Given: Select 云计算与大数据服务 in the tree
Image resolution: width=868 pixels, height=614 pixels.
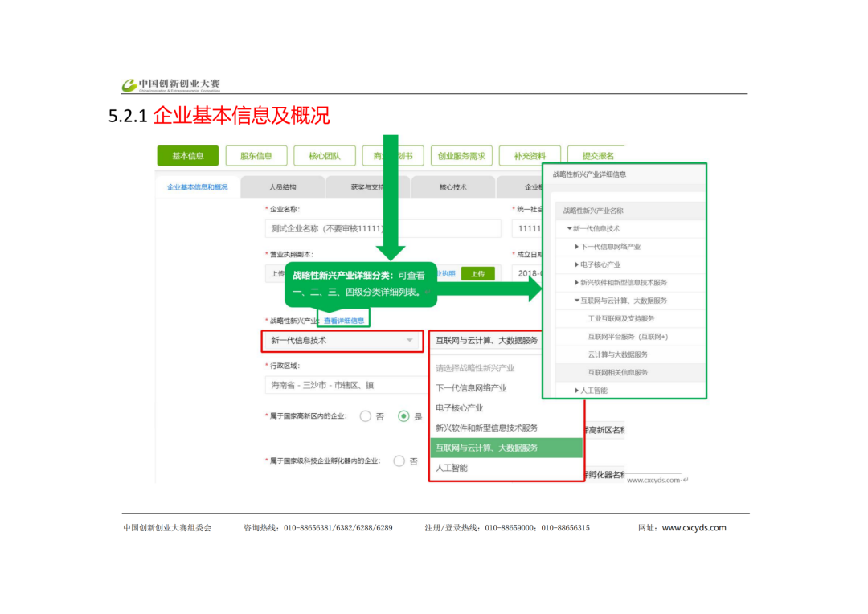Looking at the screenshot, I should click(617, 354).
